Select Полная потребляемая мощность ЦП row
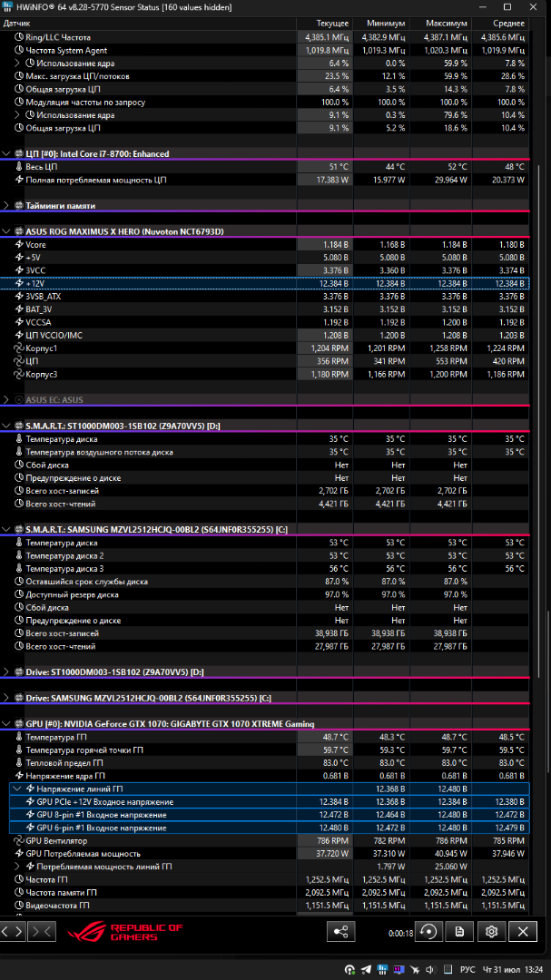 [264, 180]
